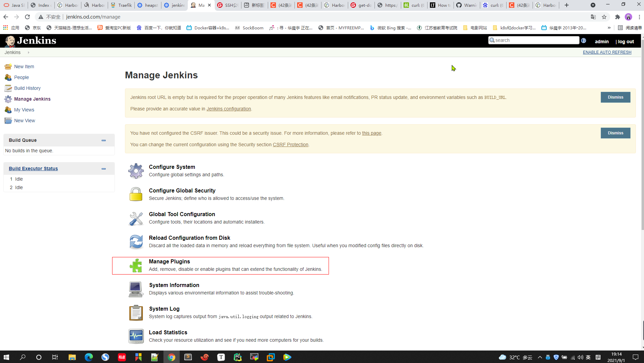Click the System Information computer icon

[x=136, y=289]
